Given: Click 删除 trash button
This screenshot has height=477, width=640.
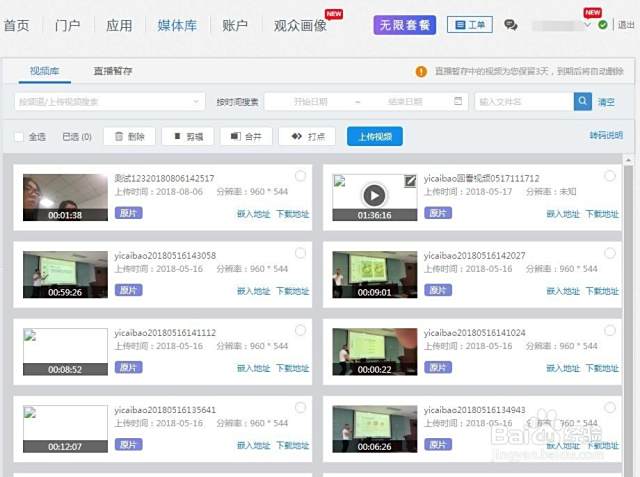Looking at the screenshot, I should coord(129,136).
